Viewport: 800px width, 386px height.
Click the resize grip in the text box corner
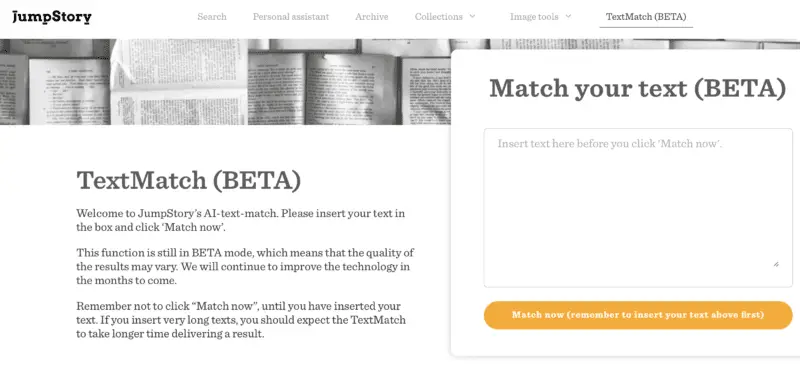[776, 264]
